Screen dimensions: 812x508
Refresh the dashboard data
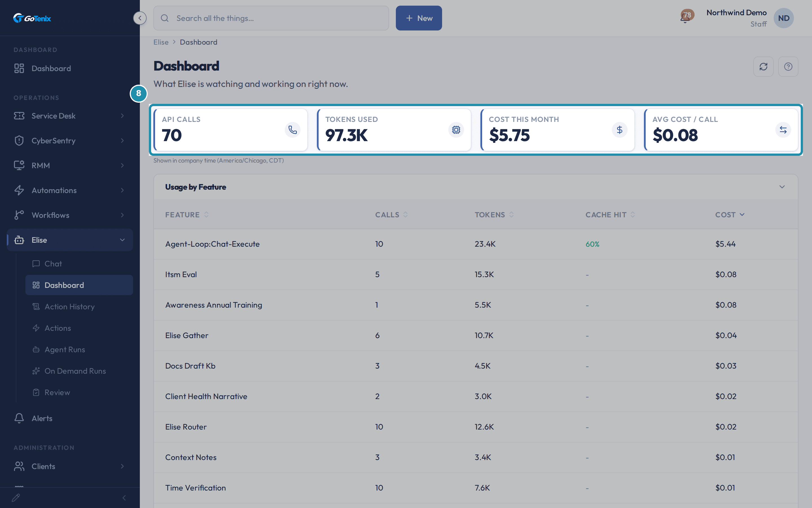coord(763,67)
